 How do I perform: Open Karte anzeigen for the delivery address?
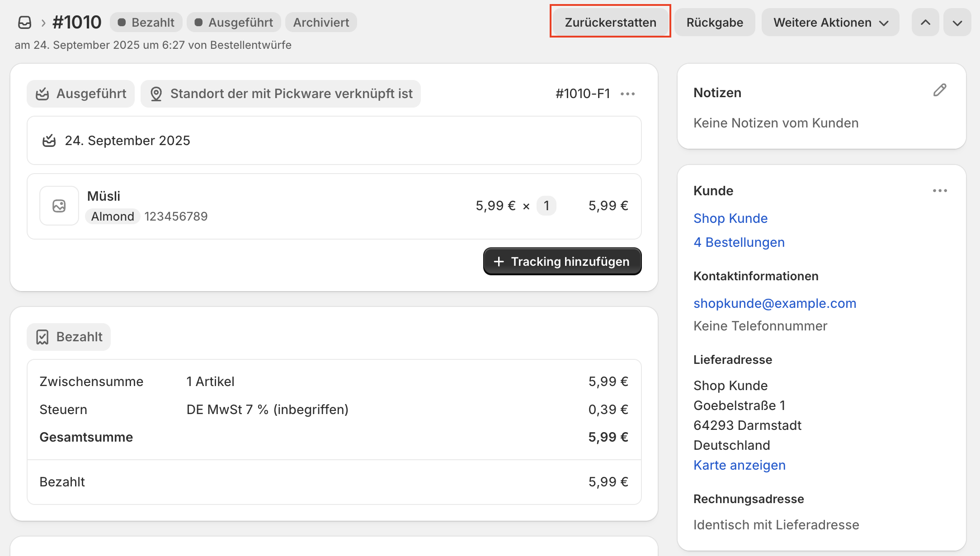pyautogui.click(x=740, y=465)
